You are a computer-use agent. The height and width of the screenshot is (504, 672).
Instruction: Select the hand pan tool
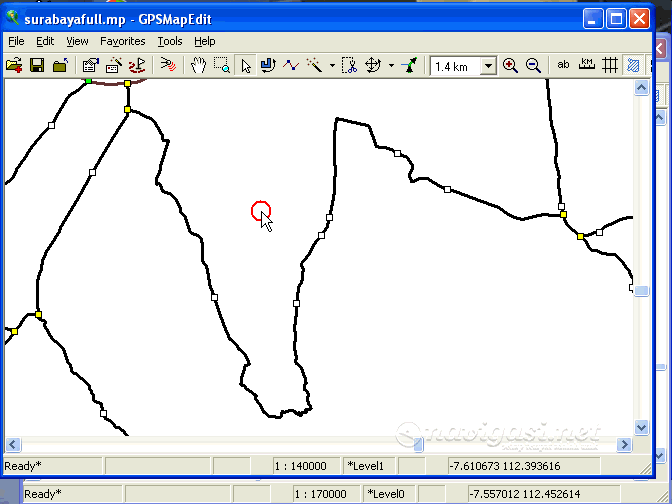pyautogui.click(x=199, y=65)
